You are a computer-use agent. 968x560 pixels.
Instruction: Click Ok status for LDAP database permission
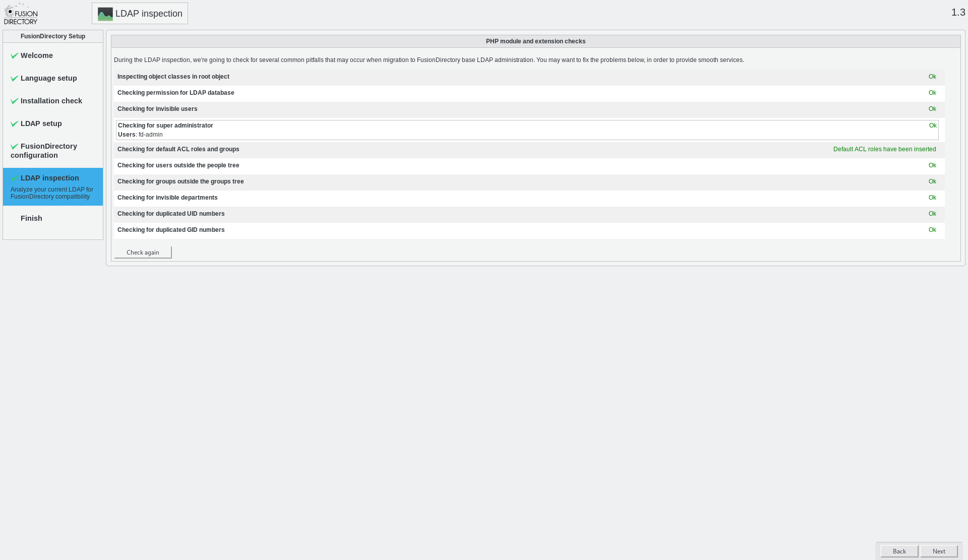[x=932, y=93]
